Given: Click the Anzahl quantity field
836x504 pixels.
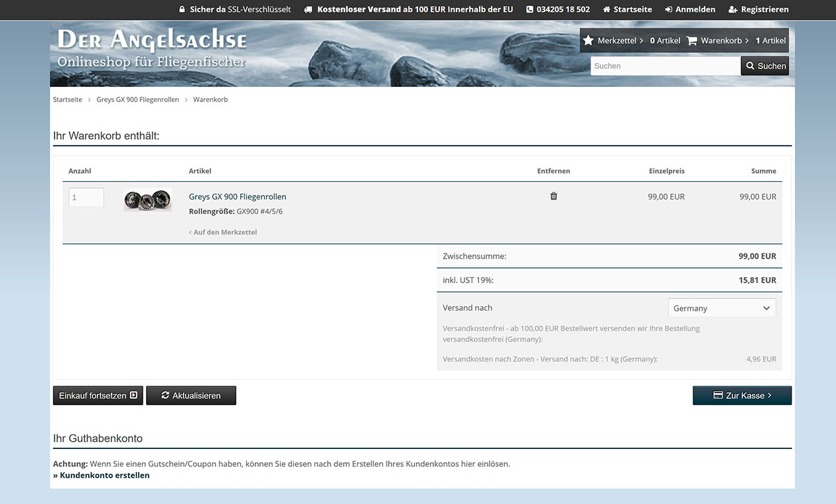Looking at the screenshot, I should click(86, 197).
